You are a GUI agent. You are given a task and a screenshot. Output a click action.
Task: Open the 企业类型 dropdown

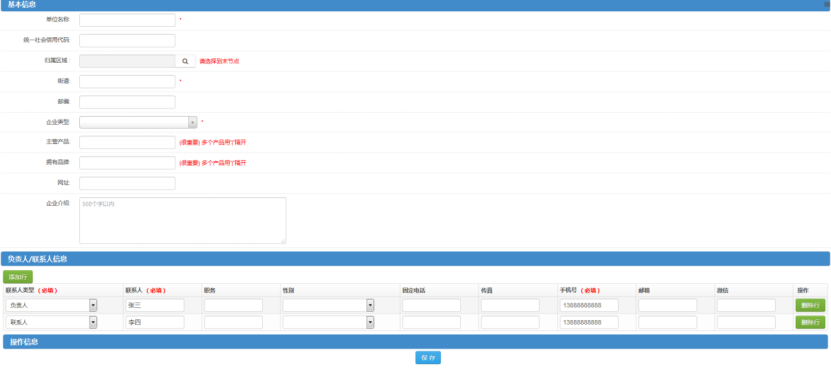pyautogui.click(x=138, y=122)
